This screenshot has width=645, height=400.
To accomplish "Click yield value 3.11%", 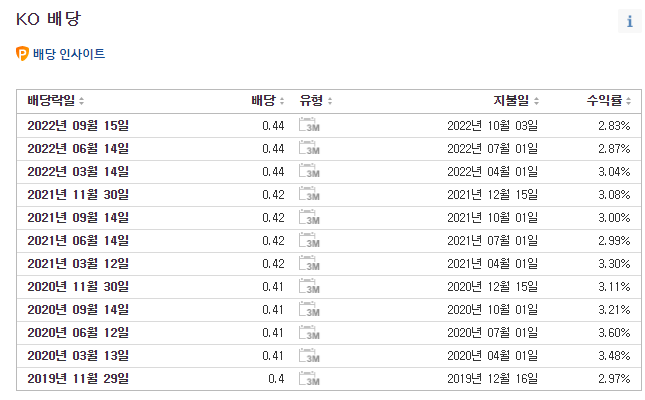I will click(x=614, y=287).
